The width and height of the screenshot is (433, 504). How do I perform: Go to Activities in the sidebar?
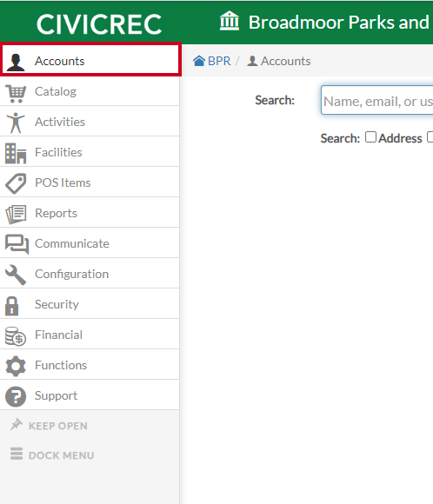pyautogui.click(x=90, y=122)
